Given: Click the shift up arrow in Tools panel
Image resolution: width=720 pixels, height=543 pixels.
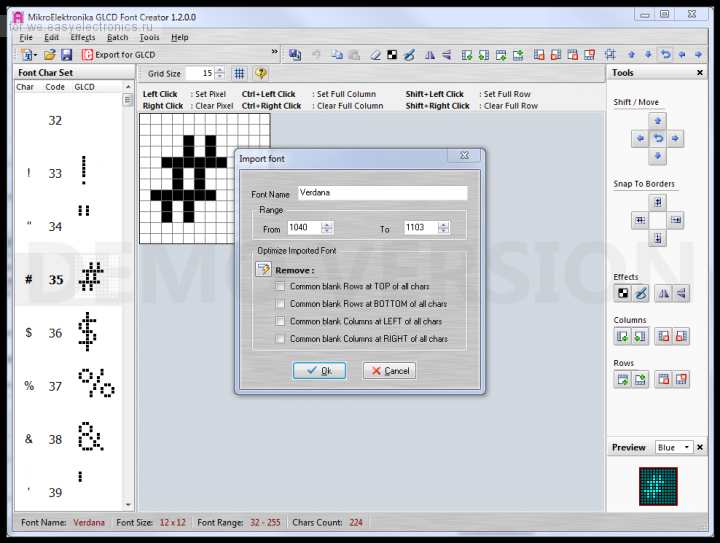Looking at the screenshot, I should pos(657,121).
